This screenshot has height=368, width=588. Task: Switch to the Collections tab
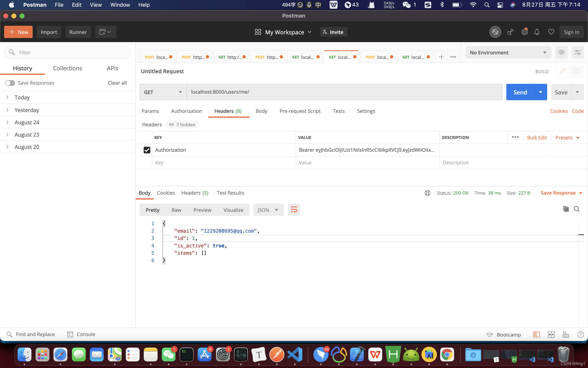(68, 68)
